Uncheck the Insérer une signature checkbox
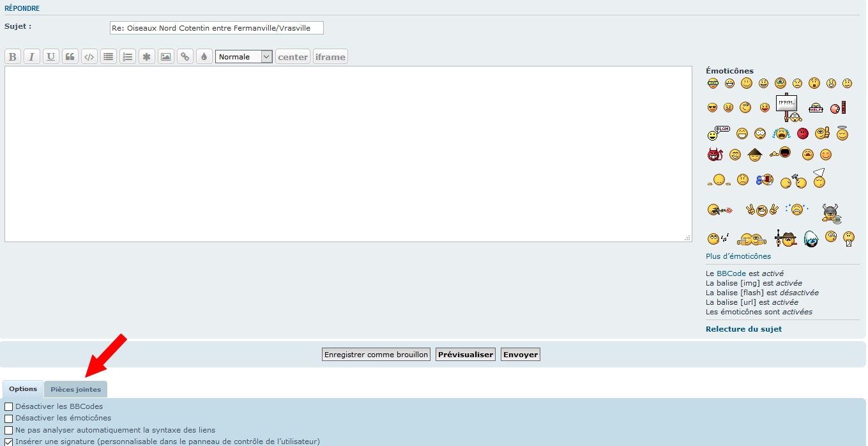868x446 pixels. (x=9, y=442)
